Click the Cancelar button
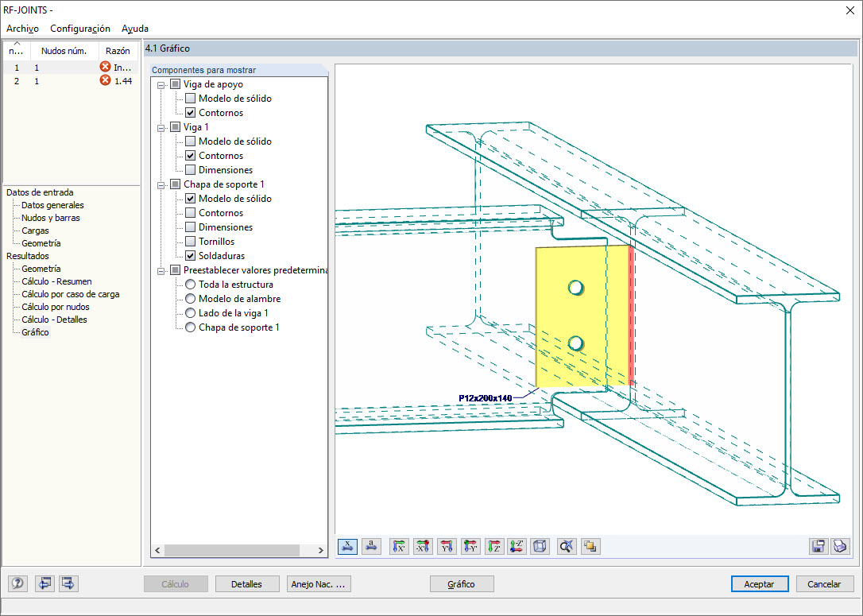The width and height of the screenshot is (863, 616). coord(824,584)
